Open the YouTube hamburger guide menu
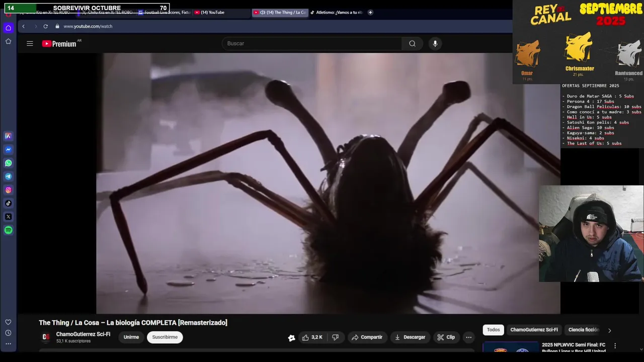This screenshot has width=644, height=362. pos(30,44)
